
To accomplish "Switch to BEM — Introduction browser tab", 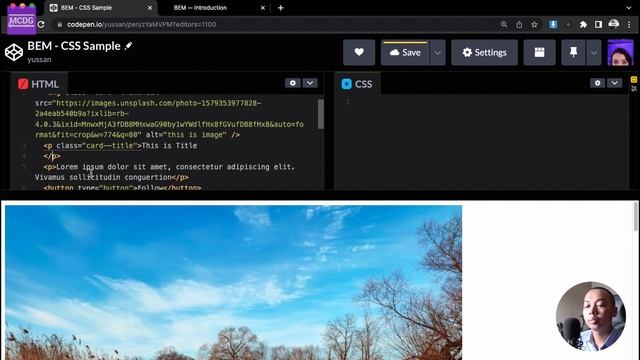I will tap(200, 8).
